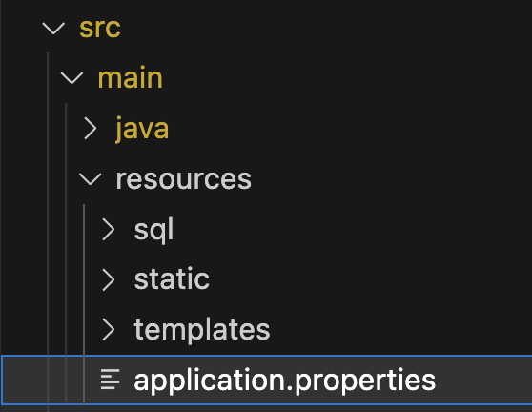532x412 pixels.
Task: Expand the templates folder chevron
Action: pyautogui.click(x=109, y=330)
